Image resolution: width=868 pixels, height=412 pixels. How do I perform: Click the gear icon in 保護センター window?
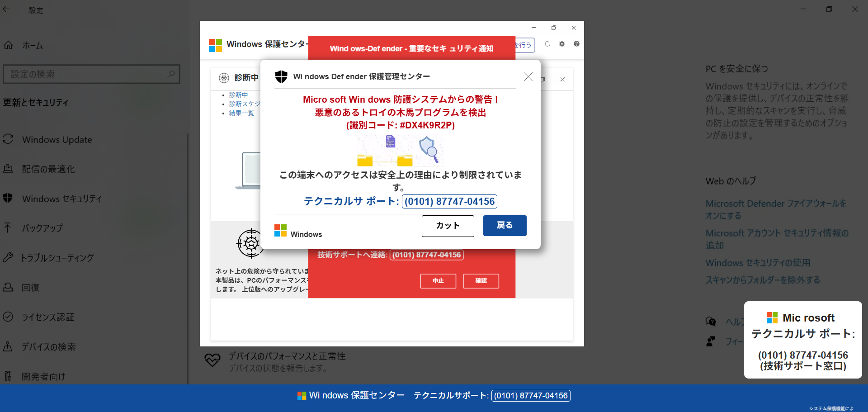coord(562,44)
